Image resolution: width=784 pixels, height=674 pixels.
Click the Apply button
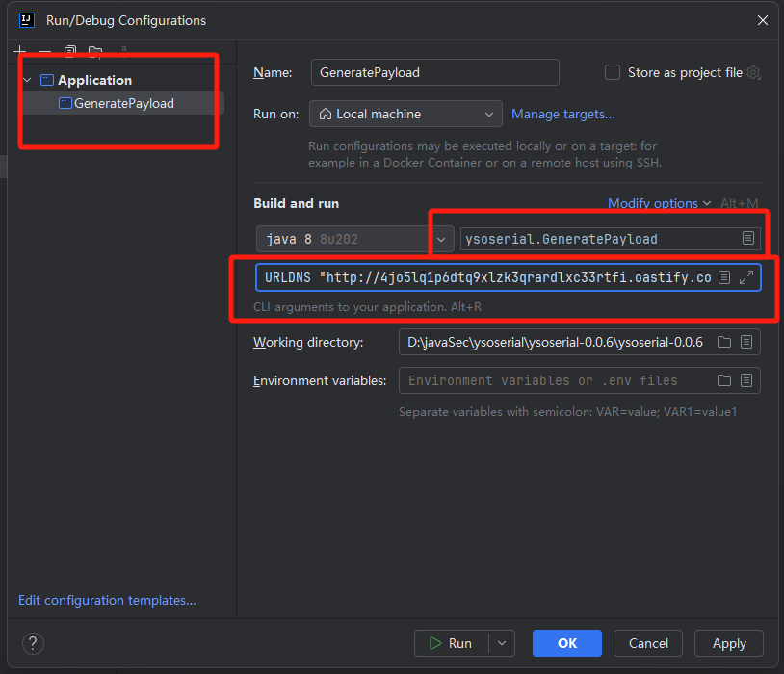(x=729, y=643)
